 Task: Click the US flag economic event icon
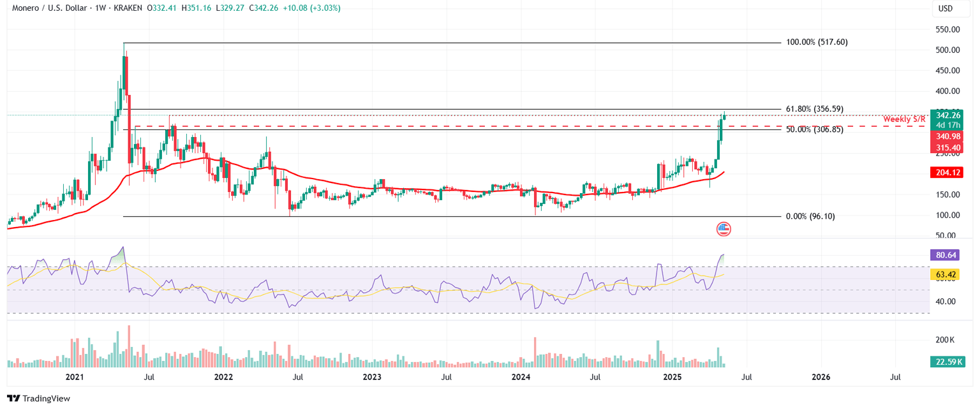(723, 228)
